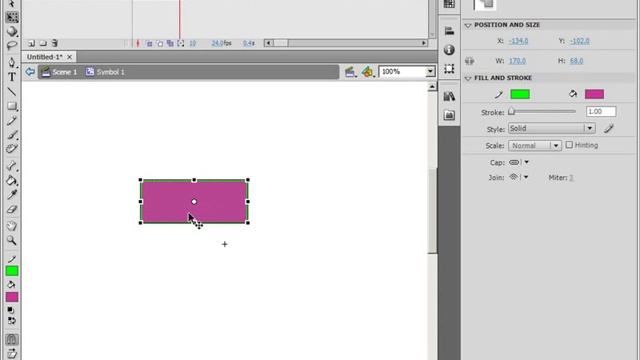The height and width of the screenshot is (360, 640).
Task: Open the Edit Symbols menu icon
Action: pyautogui.click(x=368, y=72)
